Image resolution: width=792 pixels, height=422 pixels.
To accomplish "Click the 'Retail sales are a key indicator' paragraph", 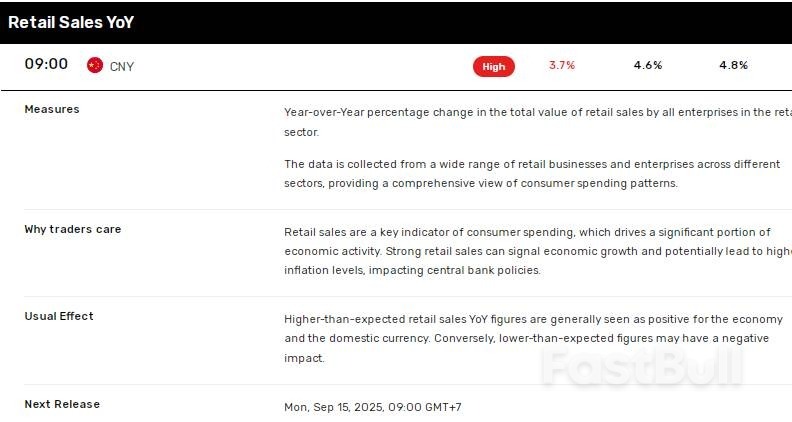I will tap(538, 251).
